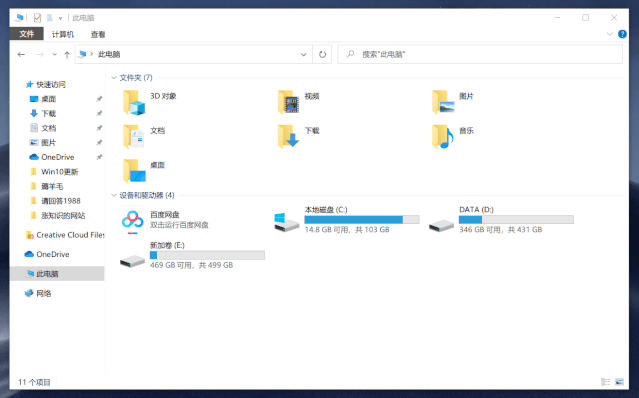
Task: Select the 新加卷 (E:) drive icon
Action: 132,261
